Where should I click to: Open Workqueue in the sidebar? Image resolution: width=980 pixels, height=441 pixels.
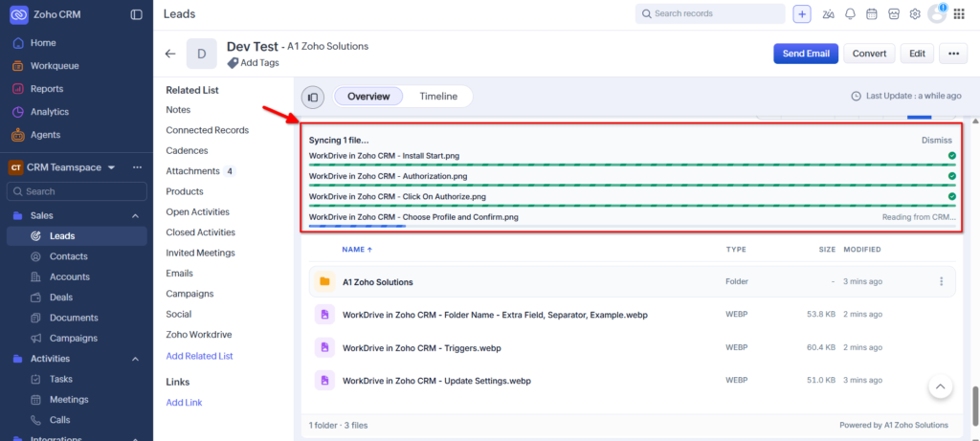tap(55, 66)
